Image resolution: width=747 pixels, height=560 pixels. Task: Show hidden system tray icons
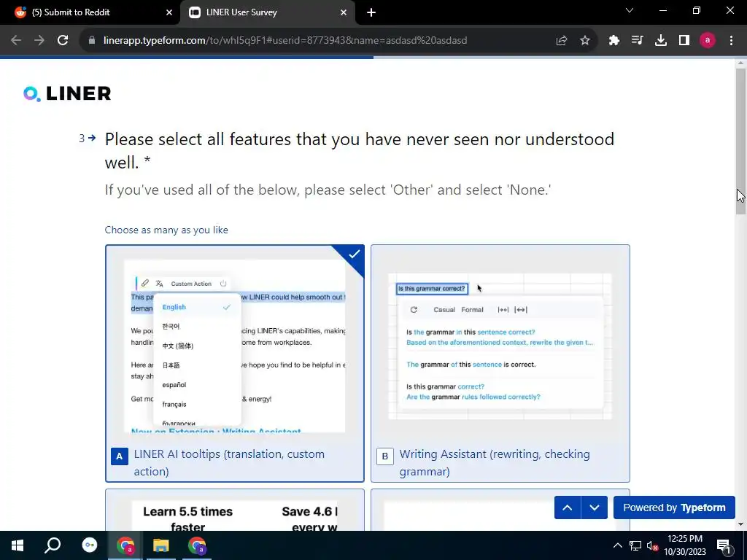617,545
